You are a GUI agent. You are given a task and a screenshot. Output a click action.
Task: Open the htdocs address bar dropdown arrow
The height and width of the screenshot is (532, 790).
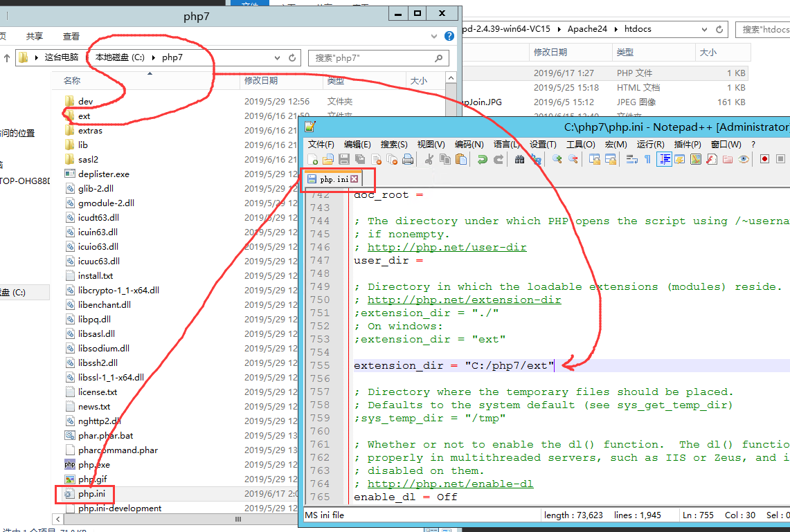tap(706, 29)
